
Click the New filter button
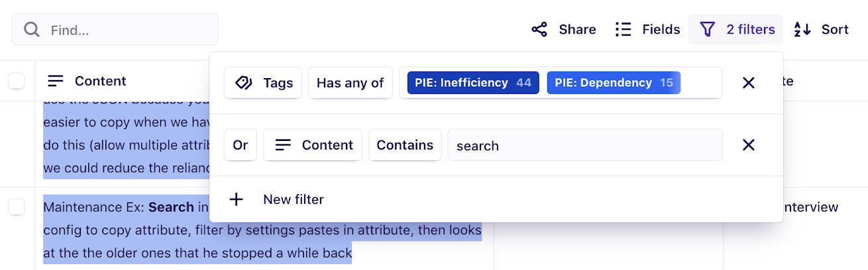tap(277, 199)
